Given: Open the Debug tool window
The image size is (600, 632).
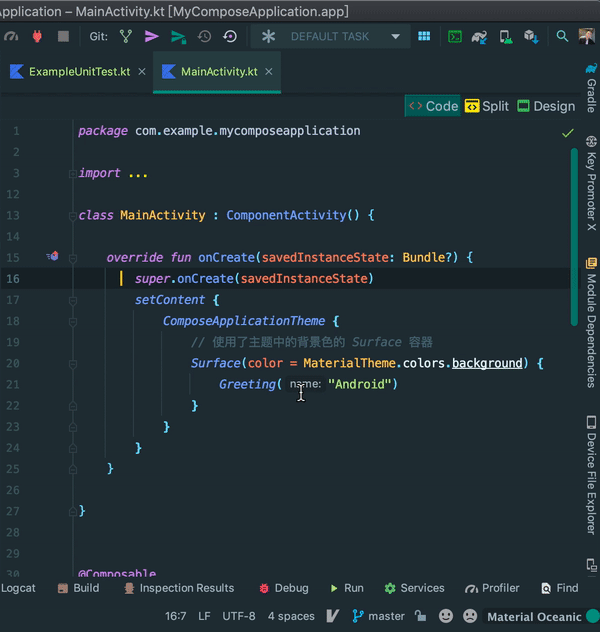Looking at the screenshot, I should tap(284, 588).
